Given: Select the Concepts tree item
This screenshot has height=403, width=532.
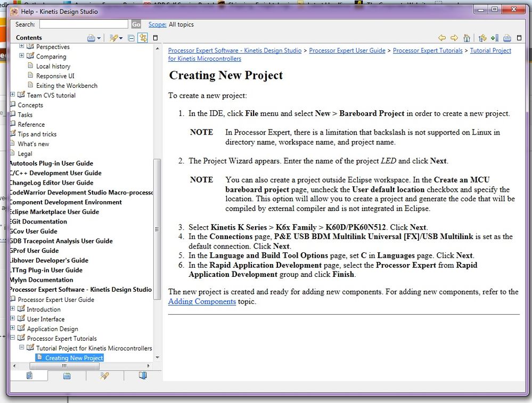Looking at the screenshot, I should [30, 105].
